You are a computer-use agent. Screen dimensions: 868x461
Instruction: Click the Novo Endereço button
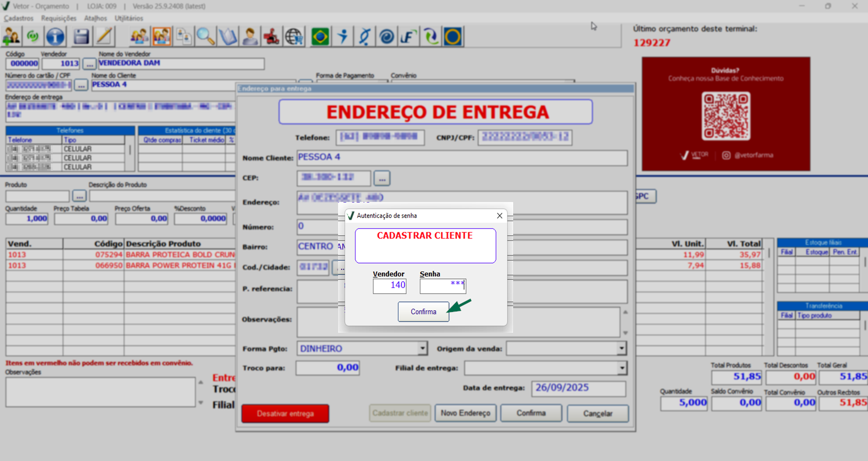(465, 413)
